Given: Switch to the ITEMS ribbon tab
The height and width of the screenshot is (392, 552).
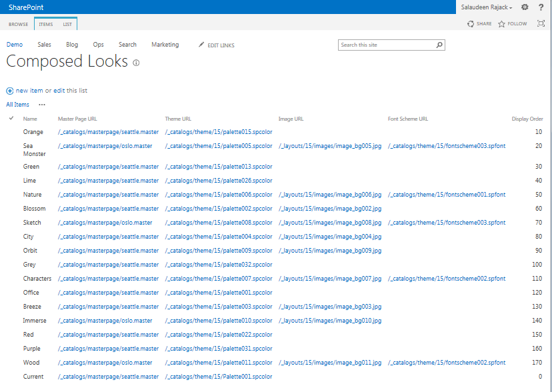Looking at the screenshot, I should 46,24.
